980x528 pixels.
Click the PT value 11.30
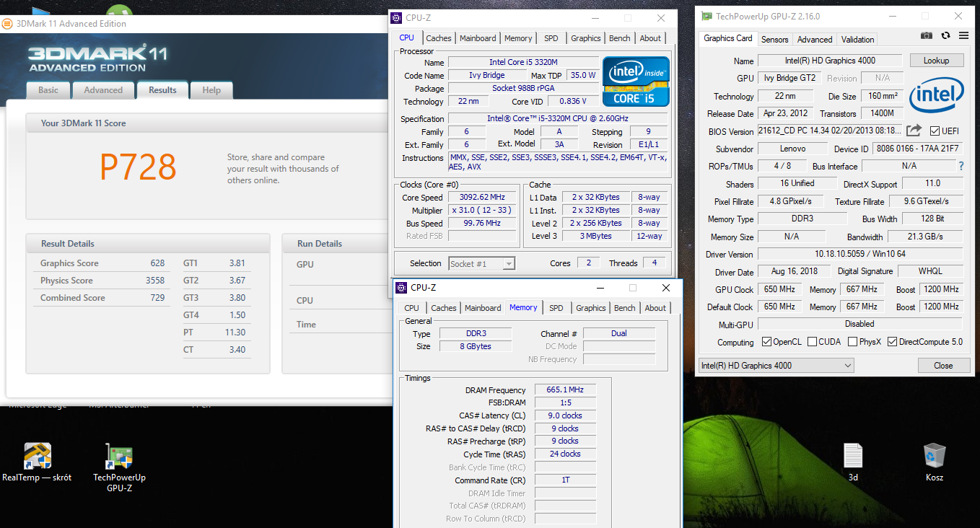pyautogui.click(x=235, y=333)
